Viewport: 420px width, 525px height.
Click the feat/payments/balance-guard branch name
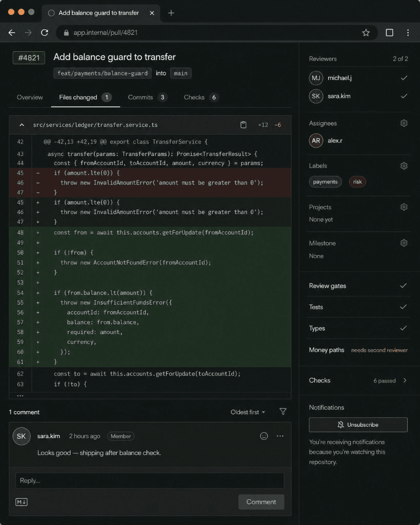click(x=103, y=73)
